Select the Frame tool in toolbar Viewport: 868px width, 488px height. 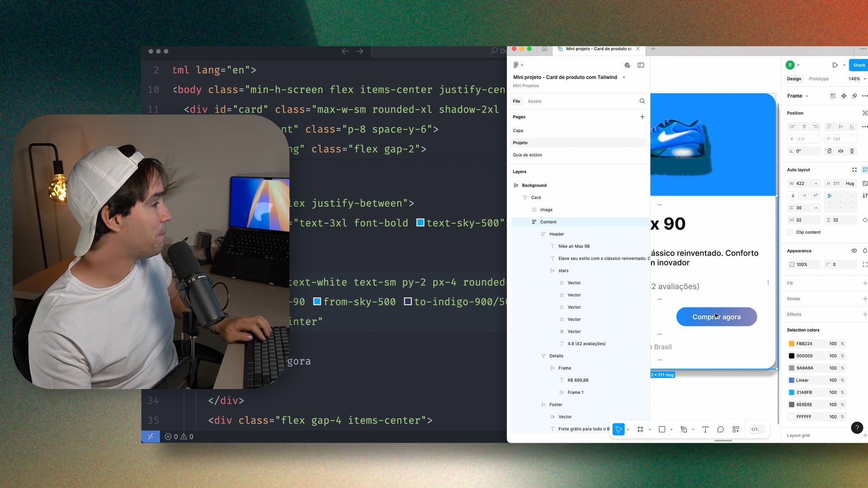640,429
